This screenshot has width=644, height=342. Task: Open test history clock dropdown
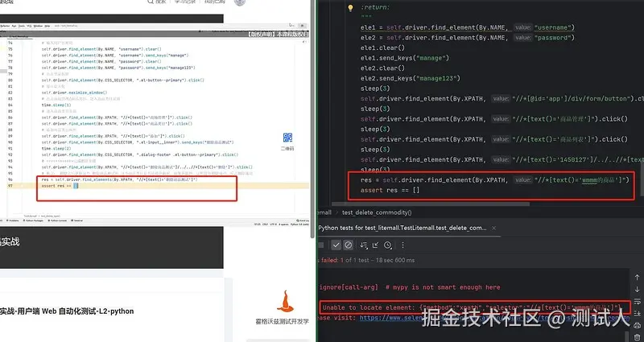[388, 245]
